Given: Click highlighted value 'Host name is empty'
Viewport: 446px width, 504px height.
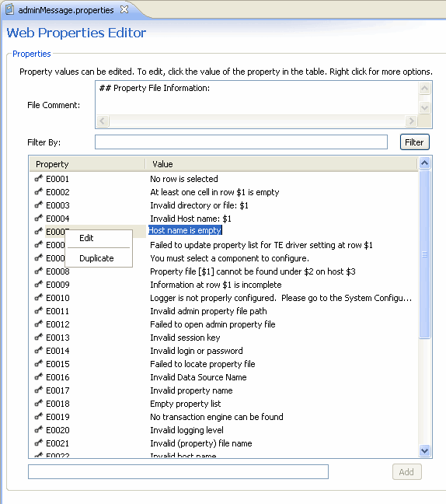Looking at the screenshot, I should click(185, 230).
